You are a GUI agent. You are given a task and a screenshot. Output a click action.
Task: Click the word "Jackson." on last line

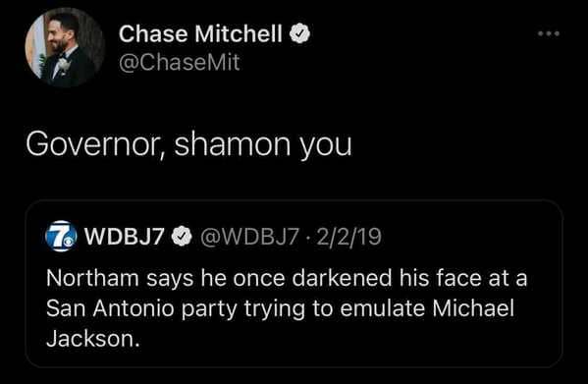point(93,339)
